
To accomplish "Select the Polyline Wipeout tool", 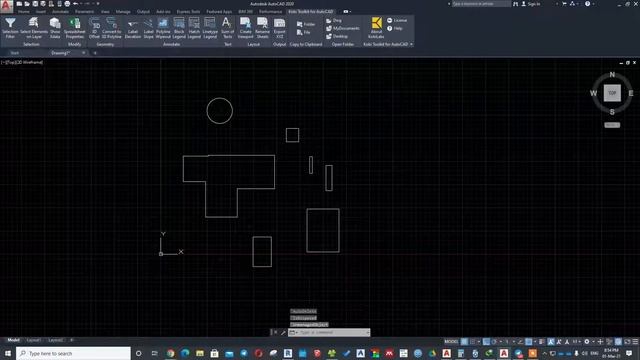I will (163, 28).
